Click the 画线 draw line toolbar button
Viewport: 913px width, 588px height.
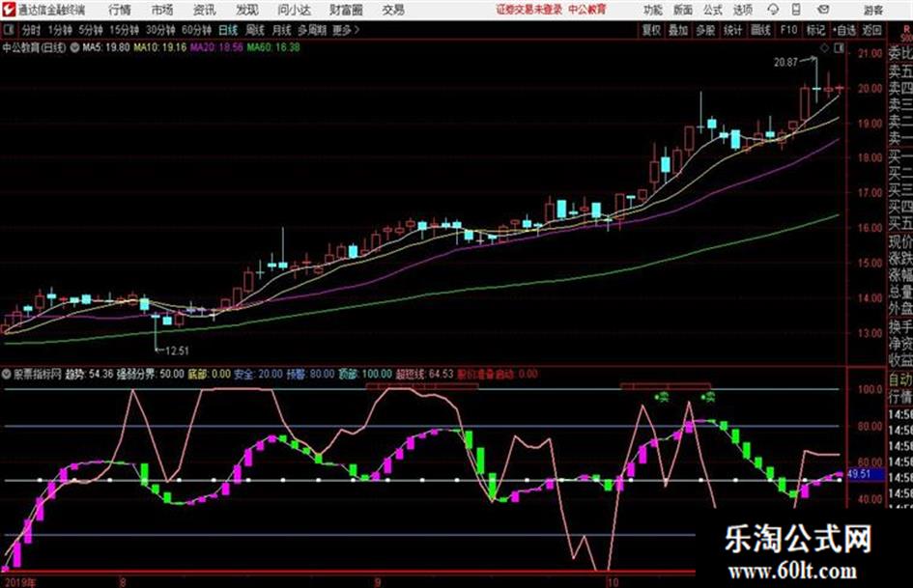760,30
